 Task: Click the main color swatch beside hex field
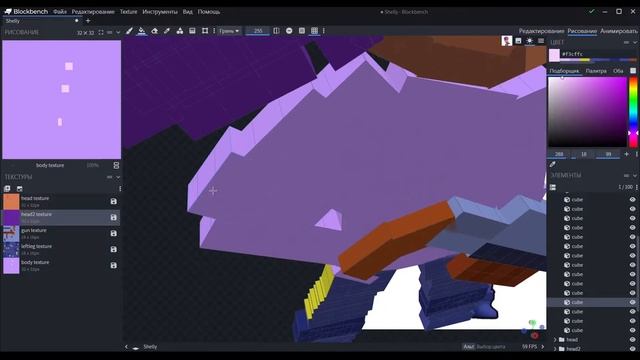point(554,55)
